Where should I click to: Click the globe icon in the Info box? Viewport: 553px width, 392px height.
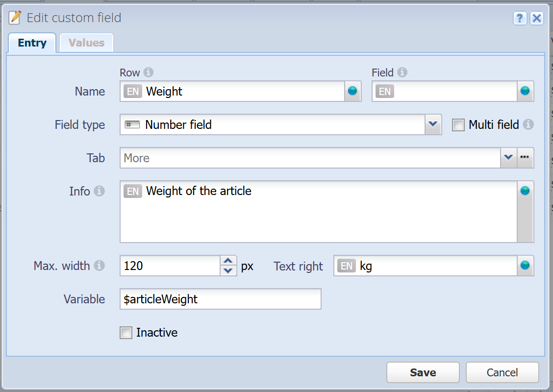[525, 191]
